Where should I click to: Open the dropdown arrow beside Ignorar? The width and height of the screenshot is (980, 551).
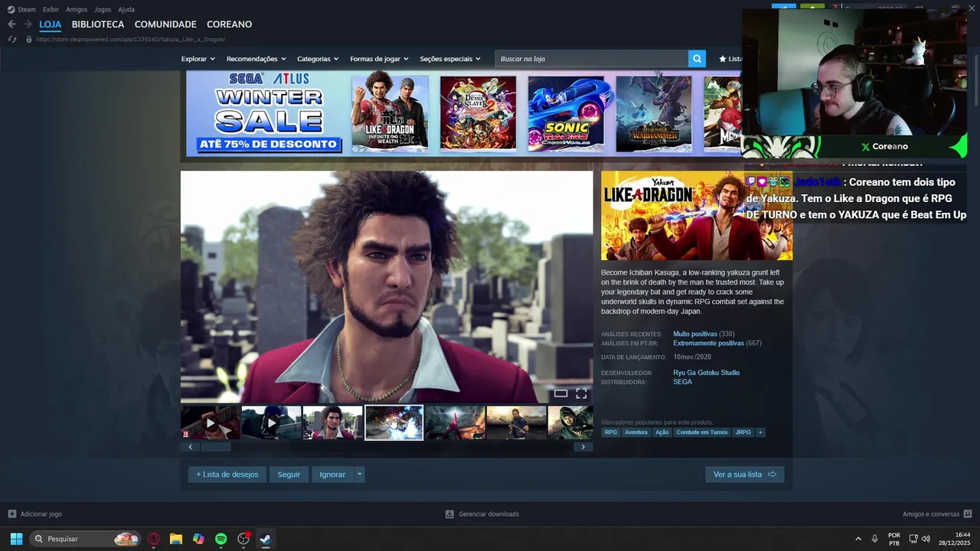click(x=359, y=474)
